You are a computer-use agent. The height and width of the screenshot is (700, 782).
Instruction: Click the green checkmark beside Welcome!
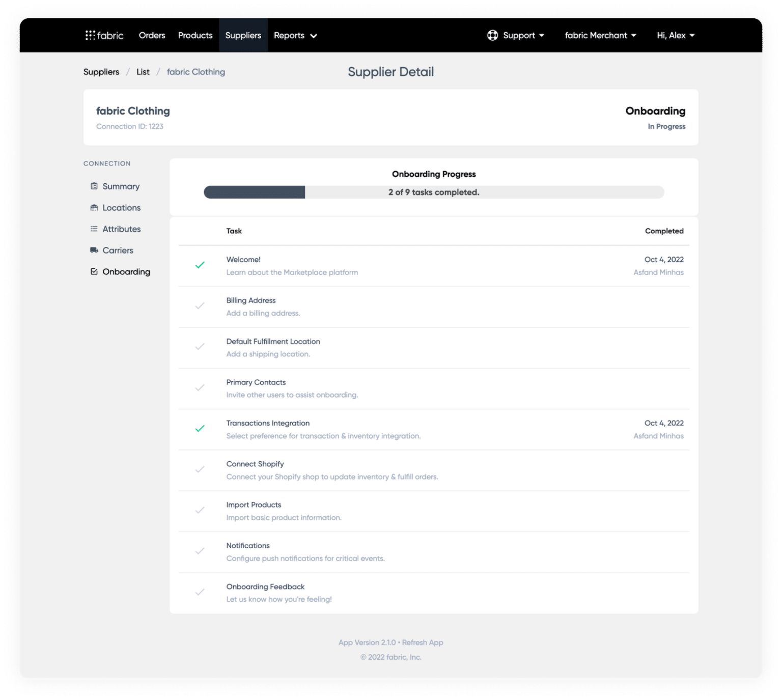pyautogui.click(x=200, y=265)
